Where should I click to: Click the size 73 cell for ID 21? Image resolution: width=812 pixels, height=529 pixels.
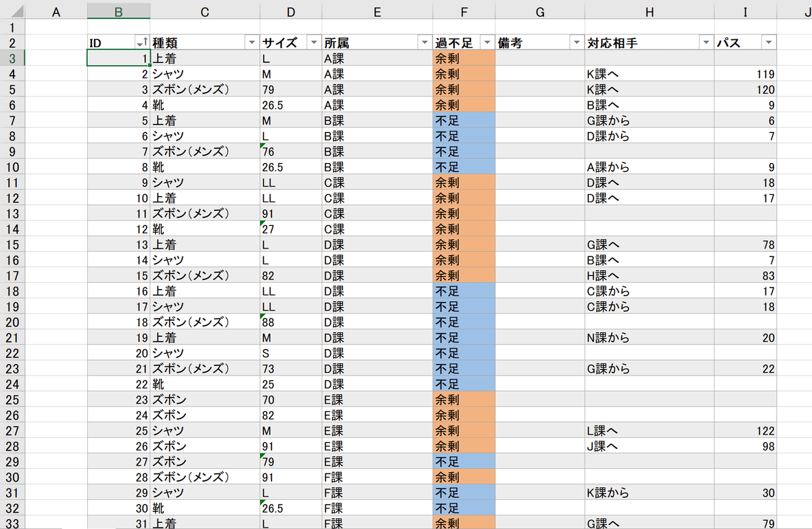[x=291, y=369]
